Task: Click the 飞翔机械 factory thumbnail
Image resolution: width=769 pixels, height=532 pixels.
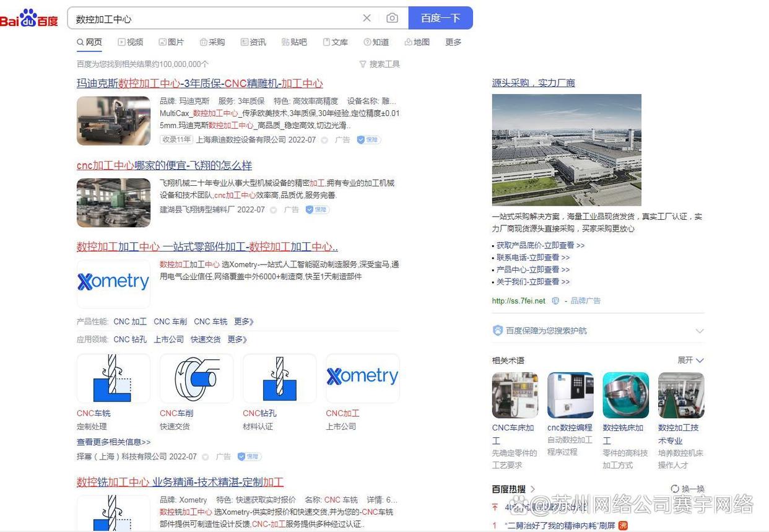Action: click(113, 203)
